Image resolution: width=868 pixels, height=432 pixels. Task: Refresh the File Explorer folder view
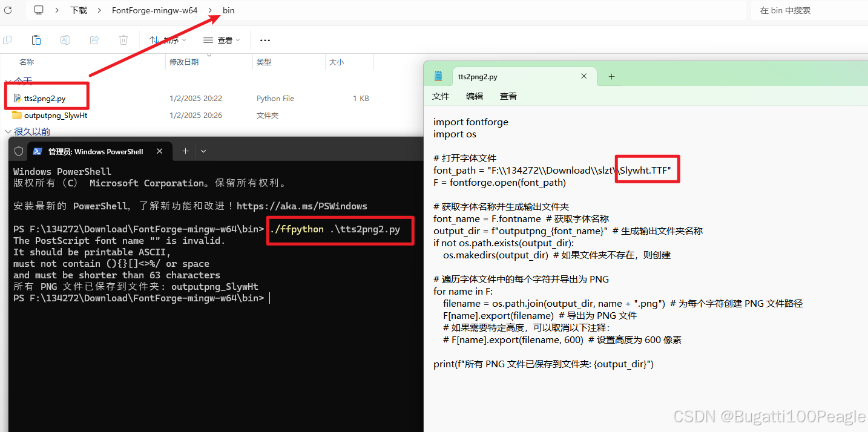point(8,10)
